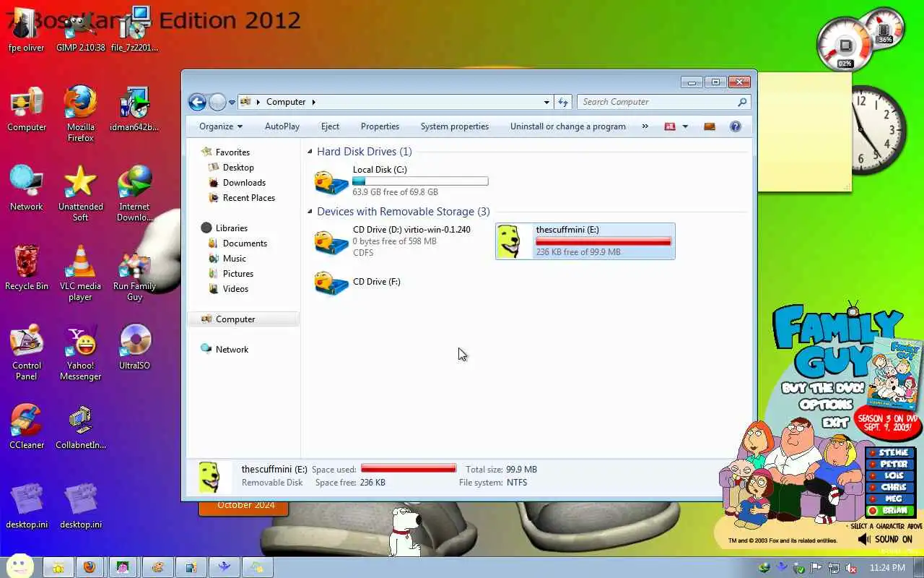Click the Search Computer field
The image size is (924, 578).
(x=663, y=102)
